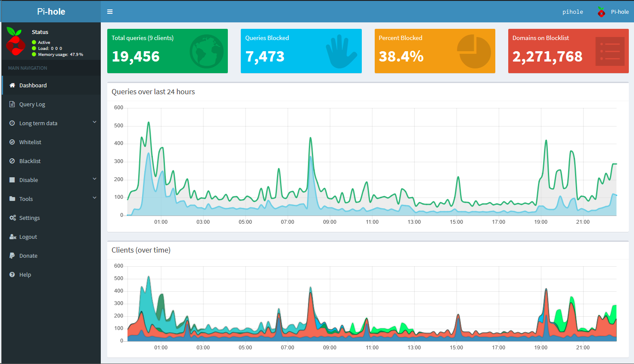634x364 pixels.
Task: Click the Pi-hole title in the header
Action: click(51, 12)
